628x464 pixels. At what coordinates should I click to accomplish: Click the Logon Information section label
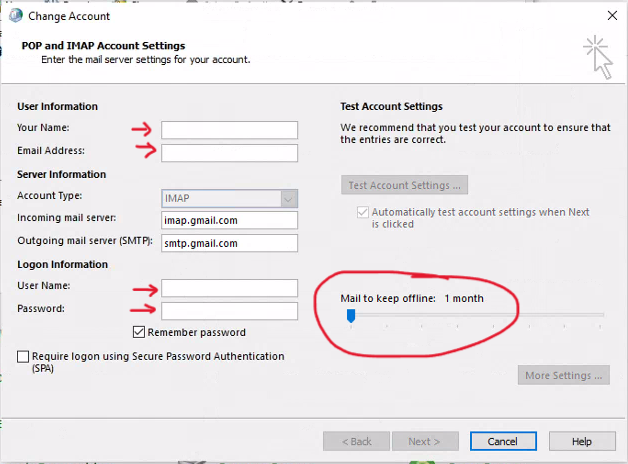point(62,265)
